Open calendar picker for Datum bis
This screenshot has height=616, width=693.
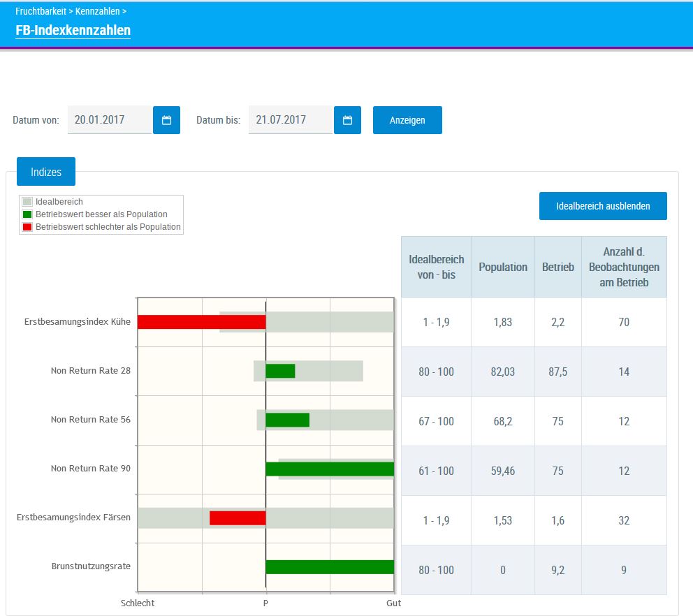[x=347, y=120]
